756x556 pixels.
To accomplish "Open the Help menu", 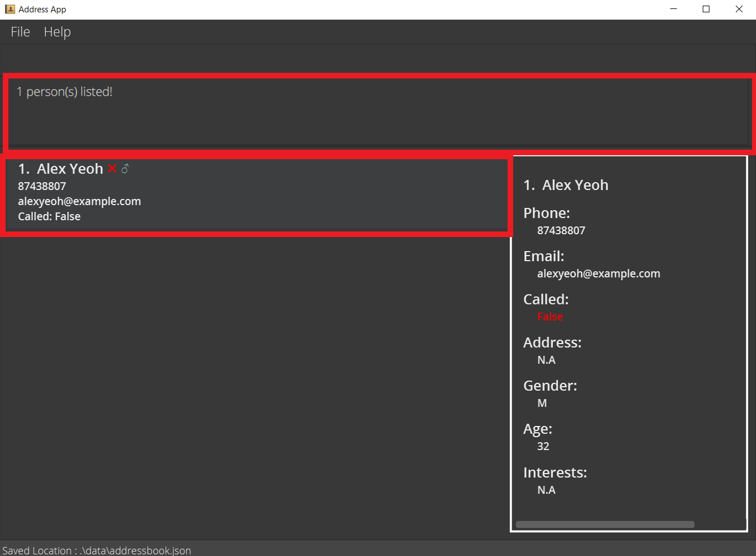I will (x=57, y=32).
